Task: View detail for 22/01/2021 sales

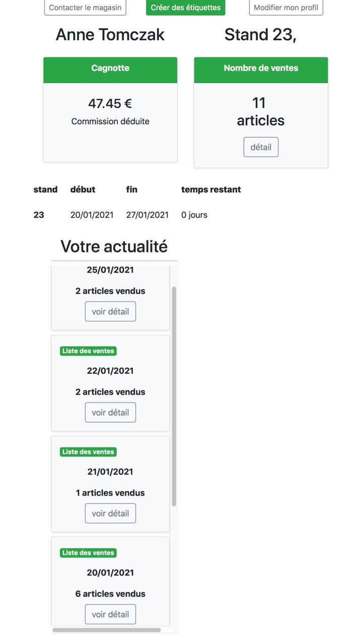Action: coord(110,413)
